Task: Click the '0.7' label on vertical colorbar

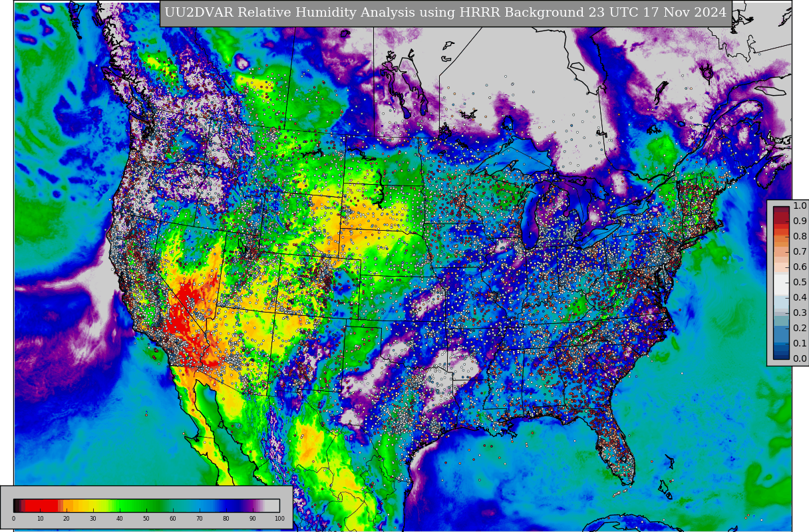Action: click(800, 252)
